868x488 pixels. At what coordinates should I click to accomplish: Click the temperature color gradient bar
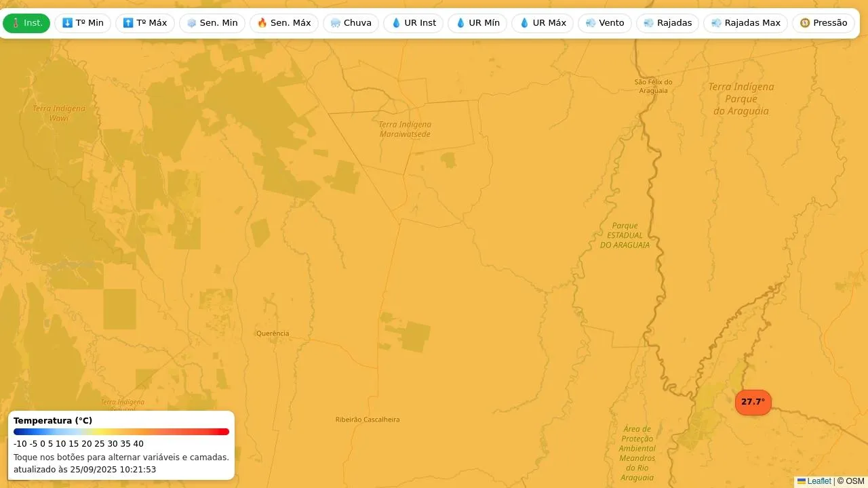[121, 432]
